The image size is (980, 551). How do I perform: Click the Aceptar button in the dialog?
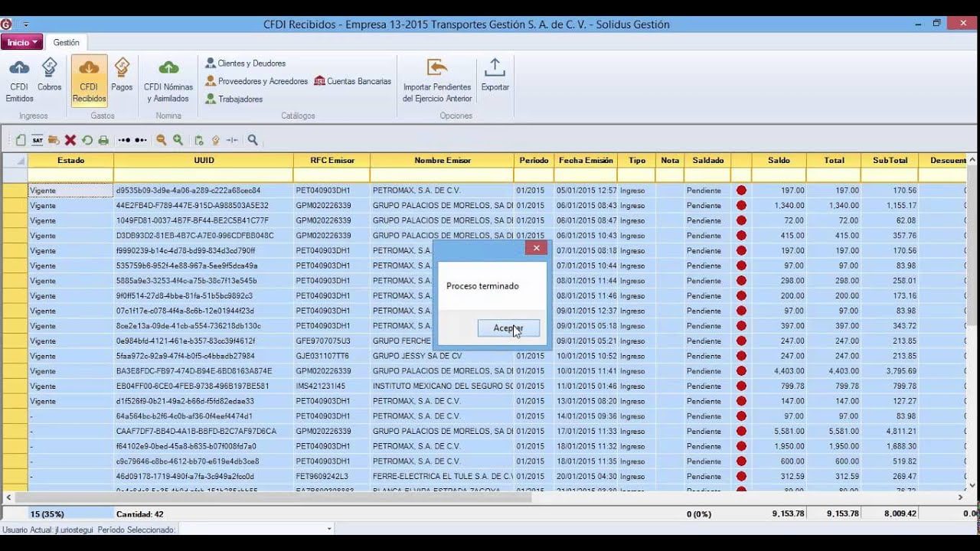[x=508, y=328]
